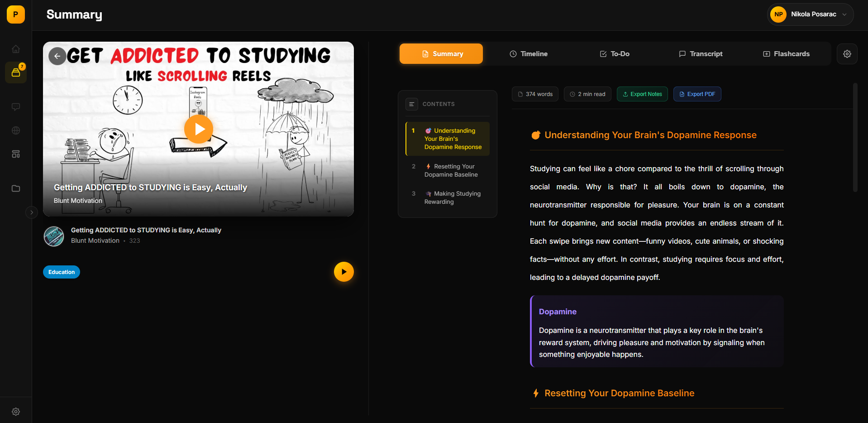Click the home icon in sidebar
This screenshot has width=868, height=423.
[16, 49]
